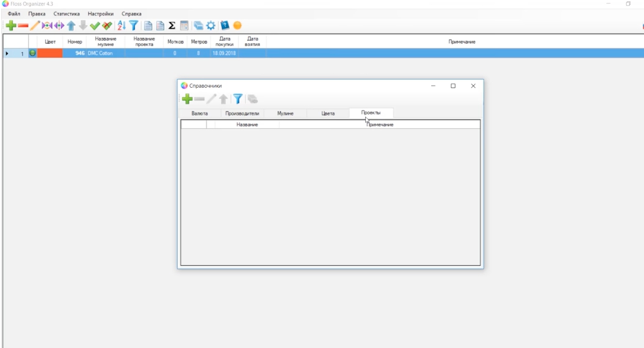
Task: Click the checkmark with red cross icon
Action: click(x=107, y=26)
